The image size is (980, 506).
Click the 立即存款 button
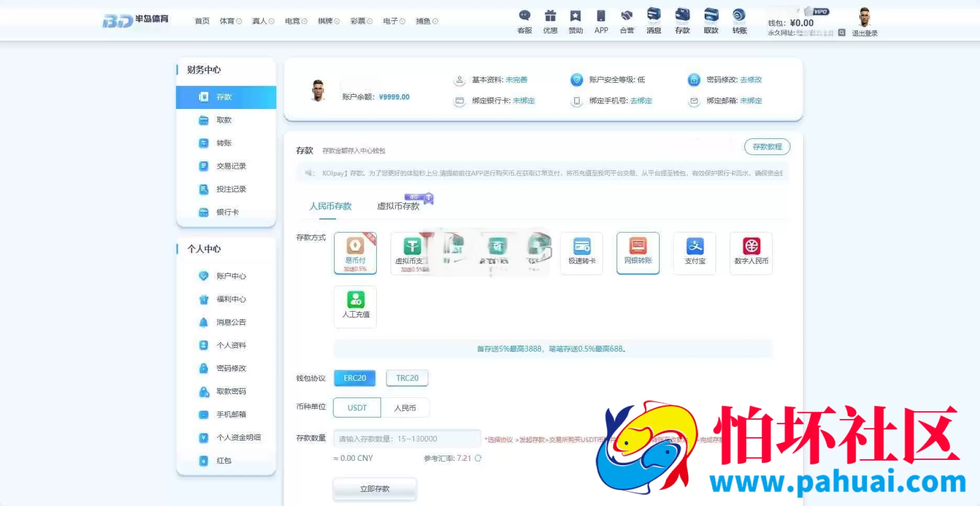375,489
